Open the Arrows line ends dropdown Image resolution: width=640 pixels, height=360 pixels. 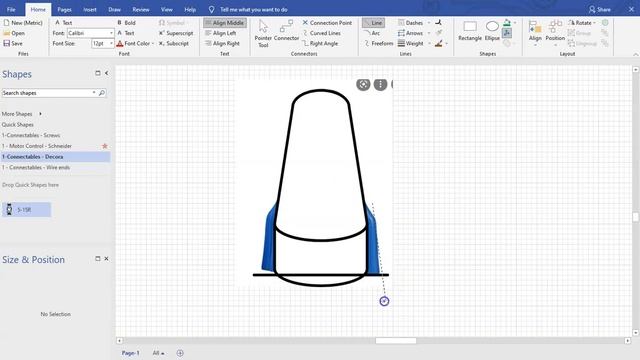click(x=414, y=33)
